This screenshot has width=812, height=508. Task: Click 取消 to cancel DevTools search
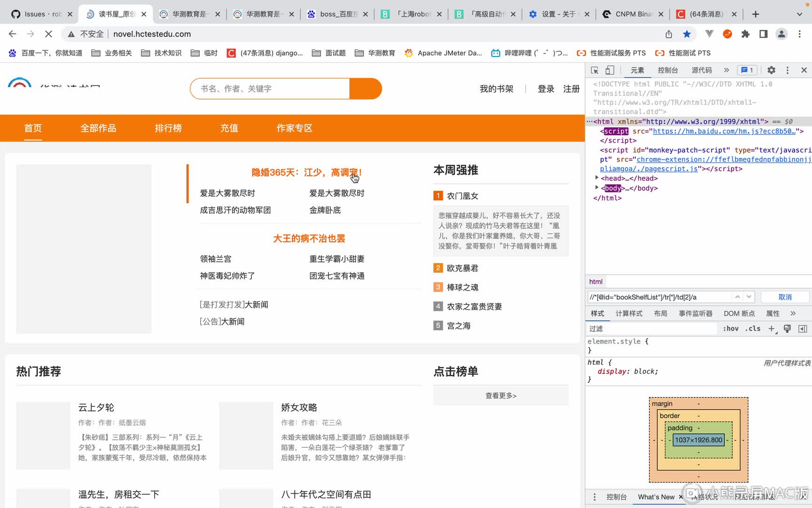click(785, 297)
